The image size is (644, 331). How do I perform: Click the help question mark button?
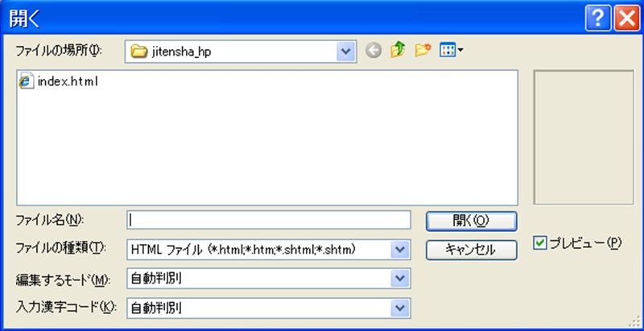click(598, 19)
